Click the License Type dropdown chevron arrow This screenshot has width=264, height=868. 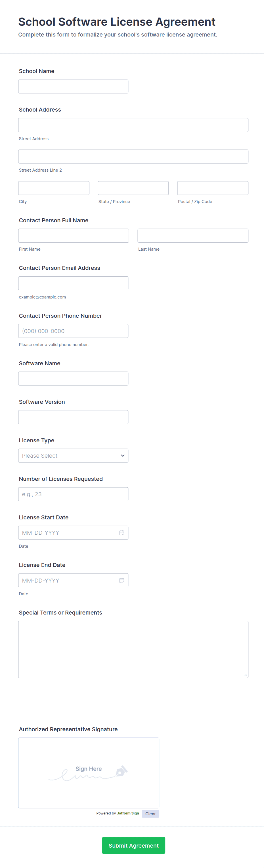[123, 456]
